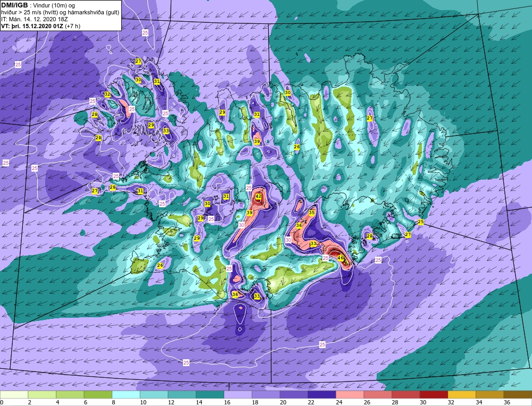Click the 22–24 m/s dark indigo legend swatch
Image resolution: width=532 pixels, height=406 pixels.
point(322,394)
